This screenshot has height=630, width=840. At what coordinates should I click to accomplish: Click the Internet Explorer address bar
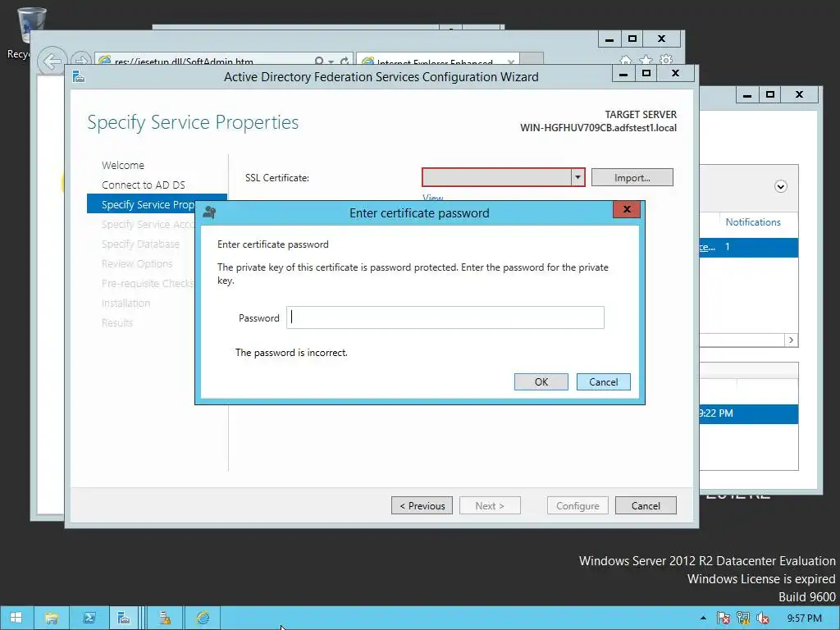pyautogui.click(x=204, y=61)
